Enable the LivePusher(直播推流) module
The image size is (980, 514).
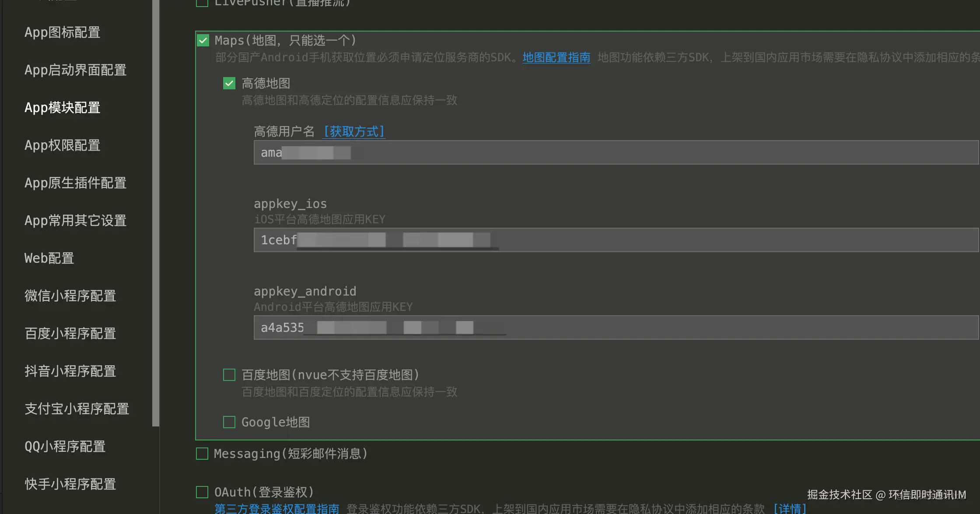202,3
